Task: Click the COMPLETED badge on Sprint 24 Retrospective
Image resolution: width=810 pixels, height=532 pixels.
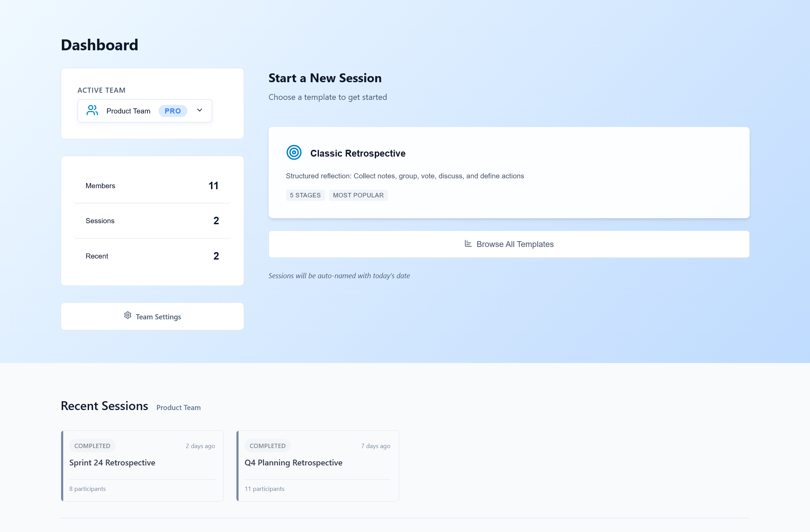Action: tap(92, 446)
